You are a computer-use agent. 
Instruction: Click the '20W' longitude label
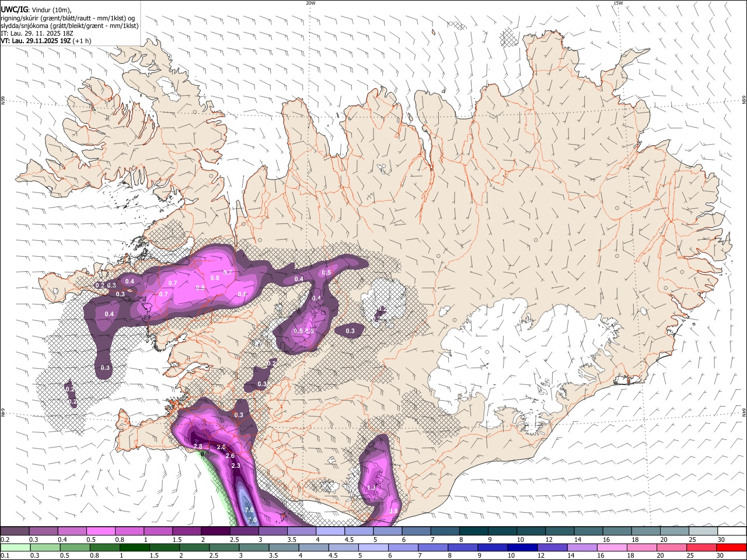pyautogui.click(x=310, y=3)
